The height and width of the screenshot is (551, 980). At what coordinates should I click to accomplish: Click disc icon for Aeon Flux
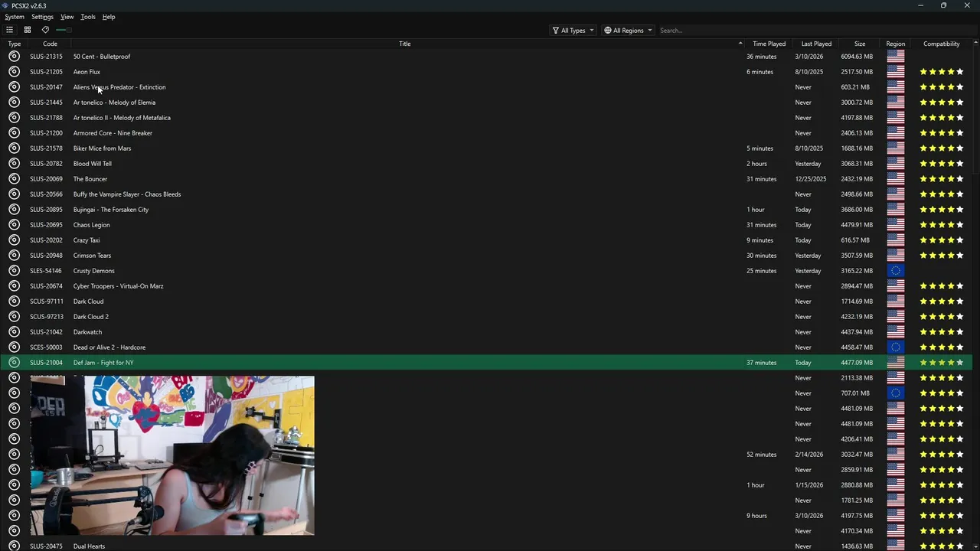tap(14, 72)
